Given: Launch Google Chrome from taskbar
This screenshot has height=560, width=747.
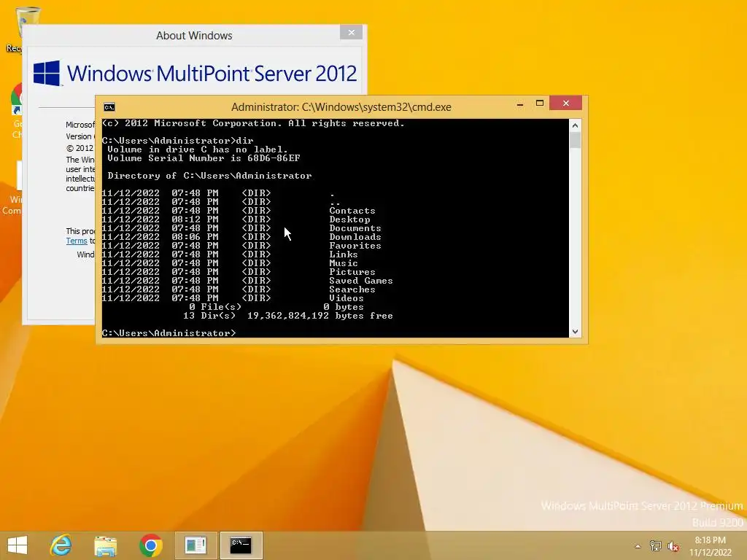Looking at the screenshot, I should click(150, 545).
